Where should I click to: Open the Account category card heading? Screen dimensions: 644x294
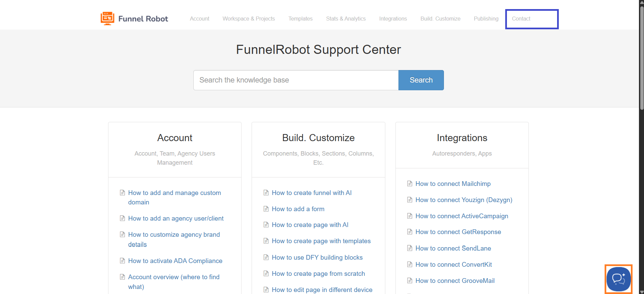tap(175, 138)
